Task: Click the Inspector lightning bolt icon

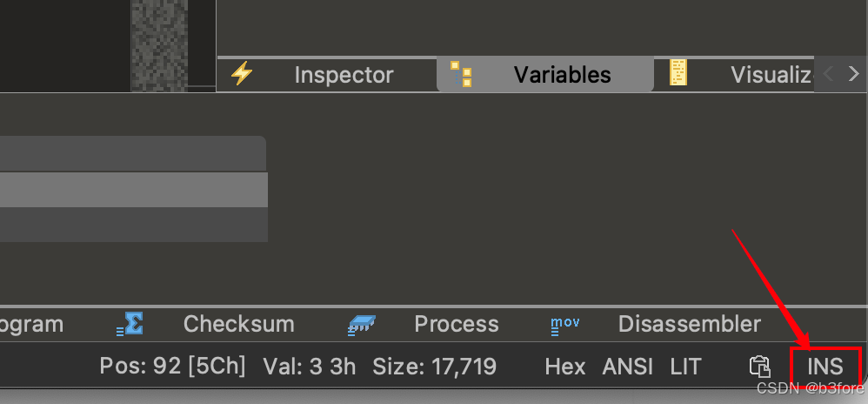Action: (x=242, y=74)
